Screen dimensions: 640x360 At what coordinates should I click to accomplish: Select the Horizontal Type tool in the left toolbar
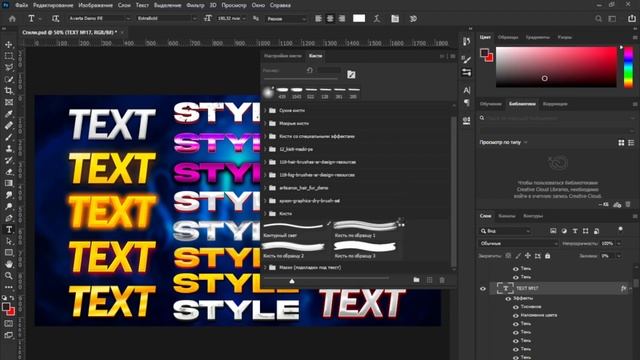9,229
